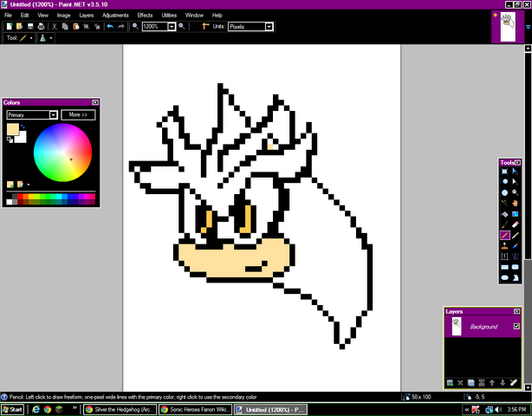Select the Rectangle Select tool
This screenshot has width=532, height=416.
pos(505,172)
